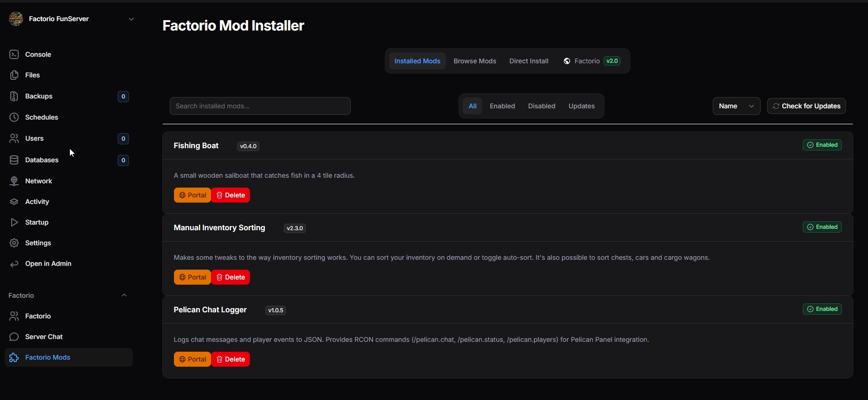Viewport: 868px width, 400px height.
Task: Click the Users count badge
Action: tap(123, 139)
